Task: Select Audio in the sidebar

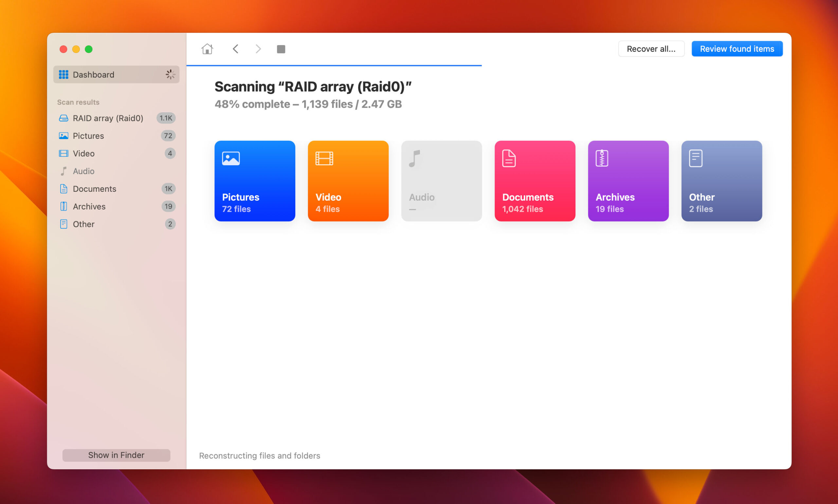Action: [116, 171]
